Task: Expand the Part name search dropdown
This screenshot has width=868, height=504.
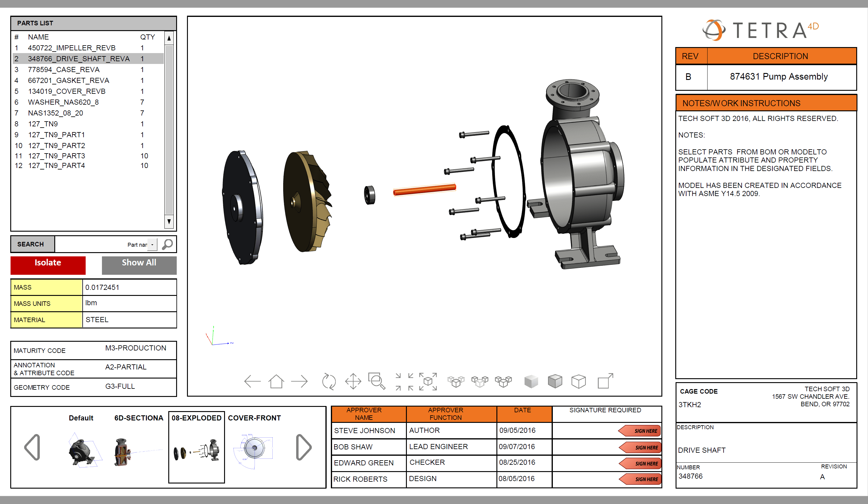Action: tap(154, 244)
